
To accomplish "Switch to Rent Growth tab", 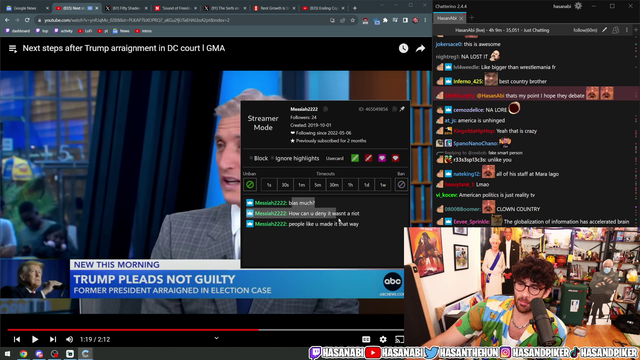I will tap(275, 8).
